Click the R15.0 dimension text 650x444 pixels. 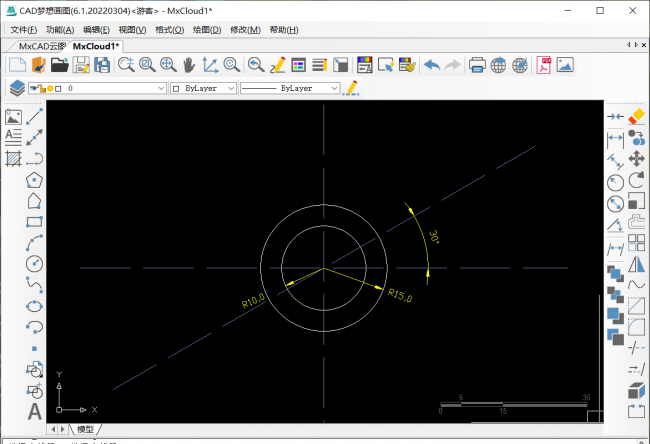pos(400,296)
